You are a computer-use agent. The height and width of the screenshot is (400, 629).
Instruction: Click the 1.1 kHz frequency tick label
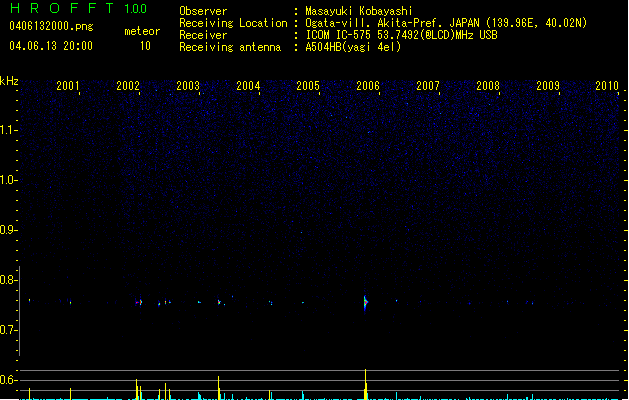8,130
